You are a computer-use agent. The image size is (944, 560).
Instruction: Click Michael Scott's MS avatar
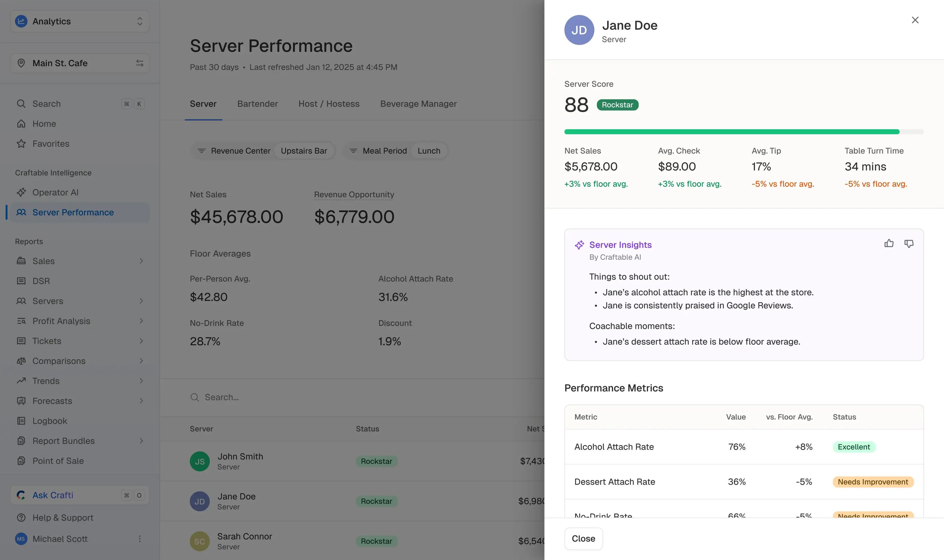(21, 539)
